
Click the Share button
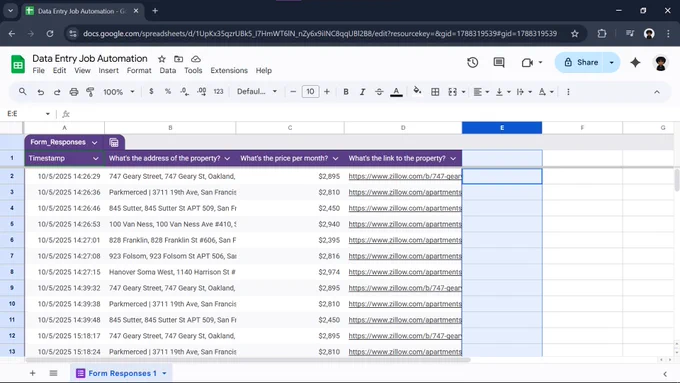(x=582, y=62)
